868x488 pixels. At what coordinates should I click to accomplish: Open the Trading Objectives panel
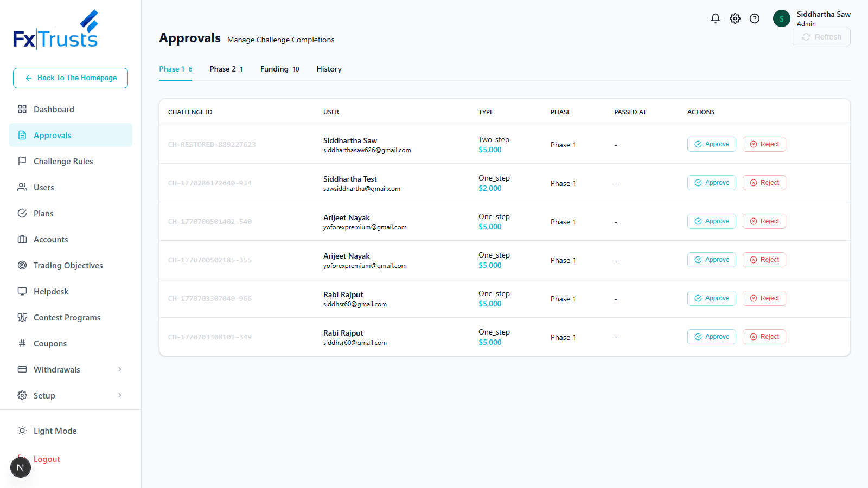pyautogui.click(x=22, y=265)
